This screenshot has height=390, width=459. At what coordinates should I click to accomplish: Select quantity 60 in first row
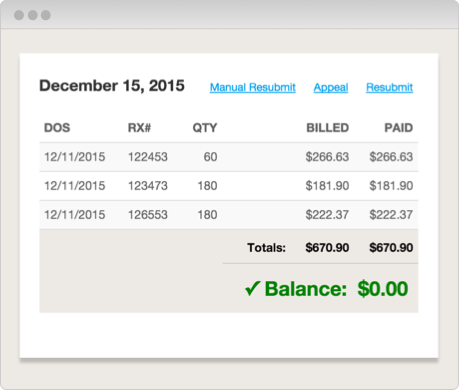(x=210, y=157)
